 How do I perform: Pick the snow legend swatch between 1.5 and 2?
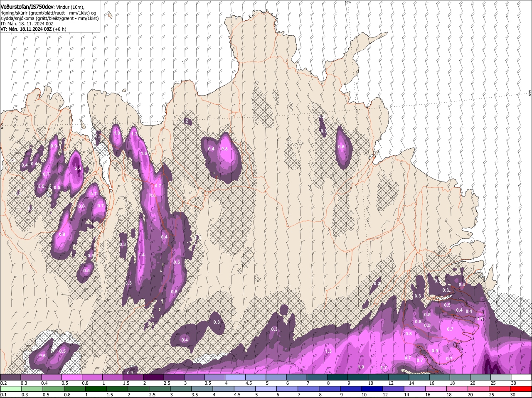[133, 377]
